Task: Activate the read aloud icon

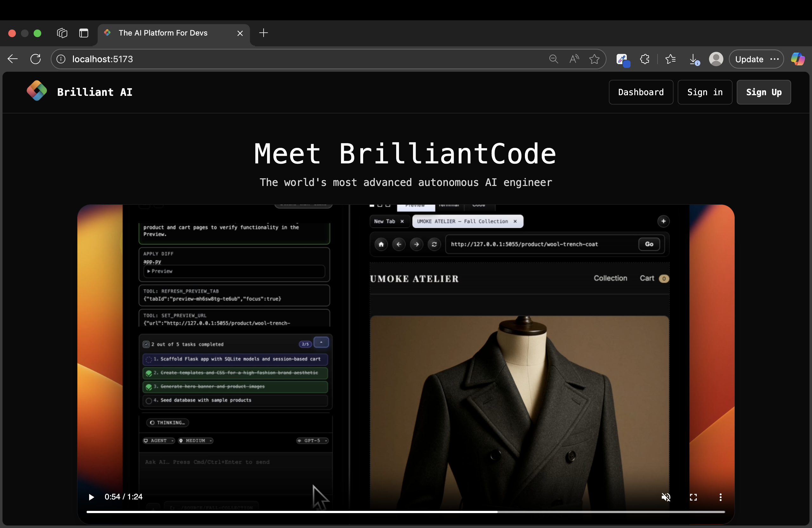Action: tap(574, 59)
